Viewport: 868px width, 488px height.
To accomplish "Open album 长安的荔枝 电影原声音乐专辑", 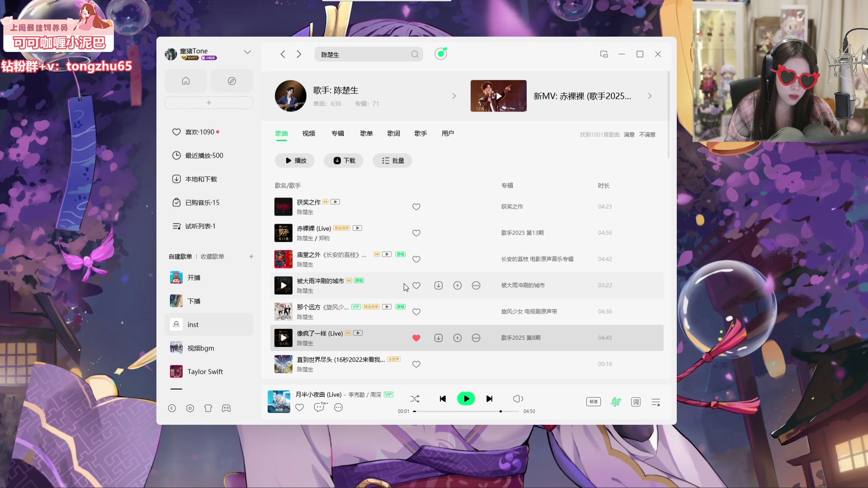I will [537, 259].
